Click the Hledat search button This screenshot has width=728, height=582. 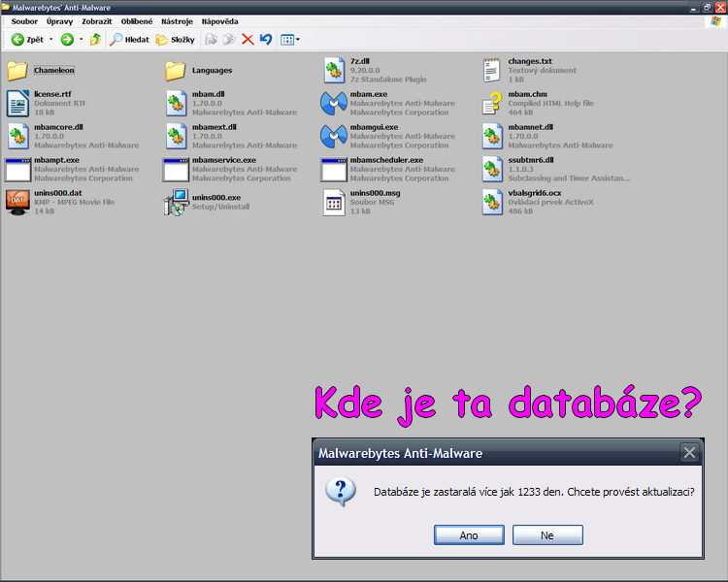129,40
